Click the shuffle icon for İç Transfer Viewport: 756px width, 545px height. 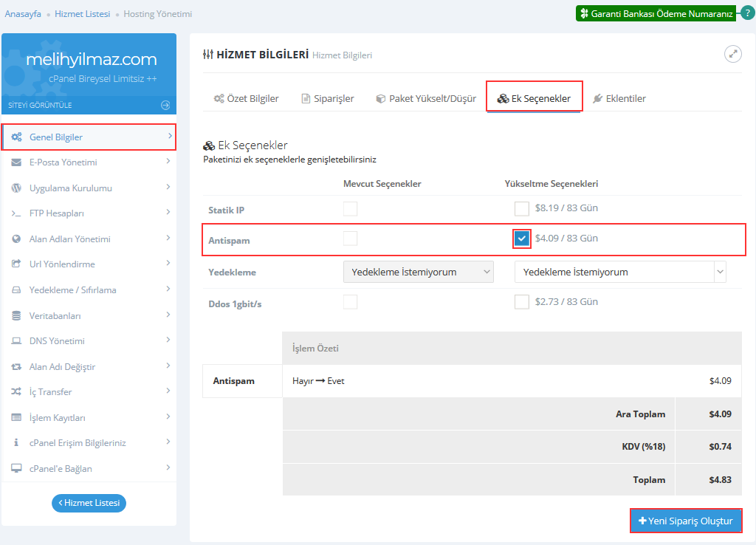pos(16,392)
